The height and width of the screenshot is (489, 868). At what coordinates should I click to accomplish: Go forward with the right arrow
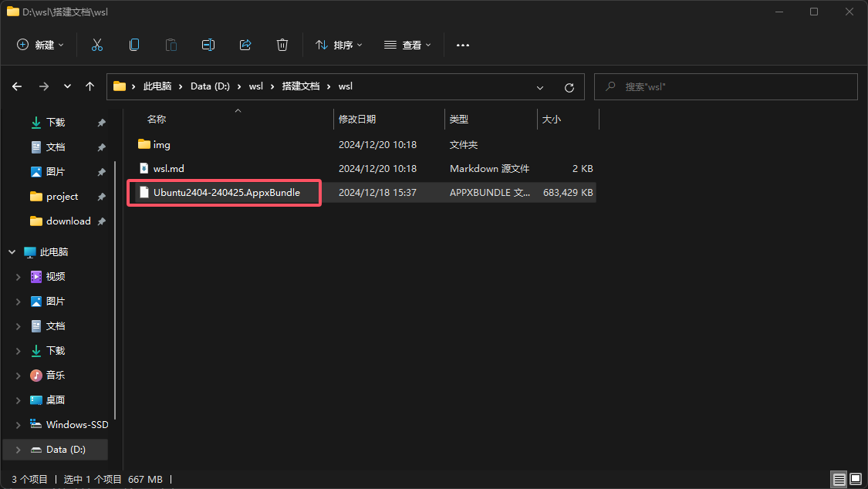click(44, 86)
